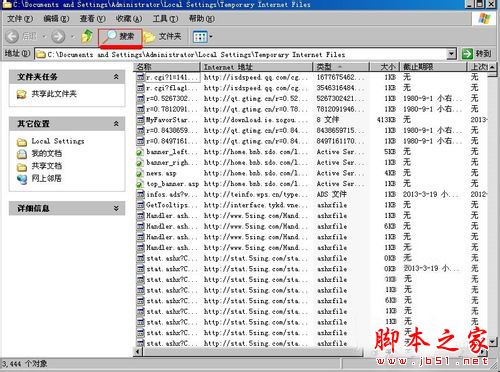The width and height of the screenshot is (500, 372).
Task: Select the infos.ads file icon
Action: [x=140, y=195]
